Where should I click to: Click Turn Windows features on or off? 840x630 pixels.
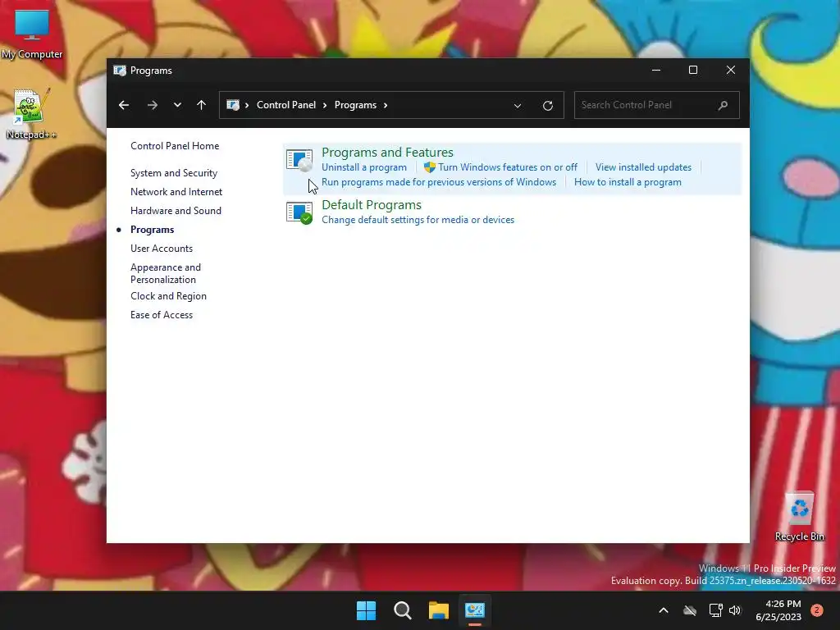(508, 167)
